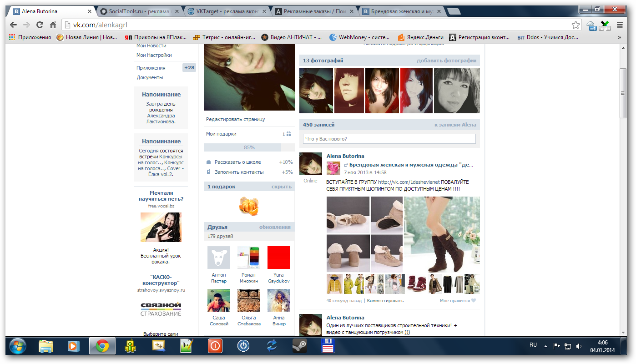Click the 85% profile completion progress bar
The height and width of the screenshot is (364, 636).
tap(249, 147)
